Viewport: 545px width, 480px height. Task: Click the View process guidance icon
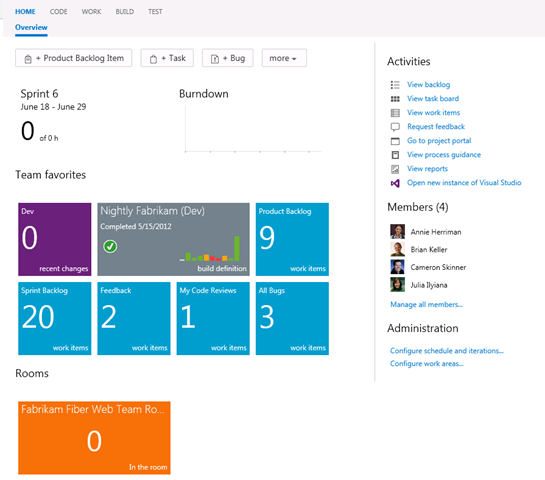395,155
